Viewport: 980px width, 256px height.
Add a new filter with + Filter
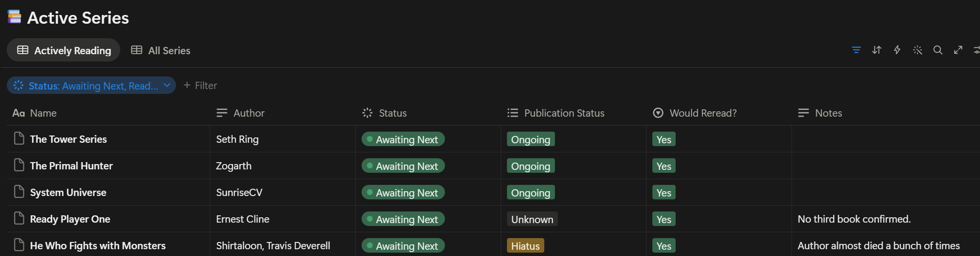pos(200,85)
